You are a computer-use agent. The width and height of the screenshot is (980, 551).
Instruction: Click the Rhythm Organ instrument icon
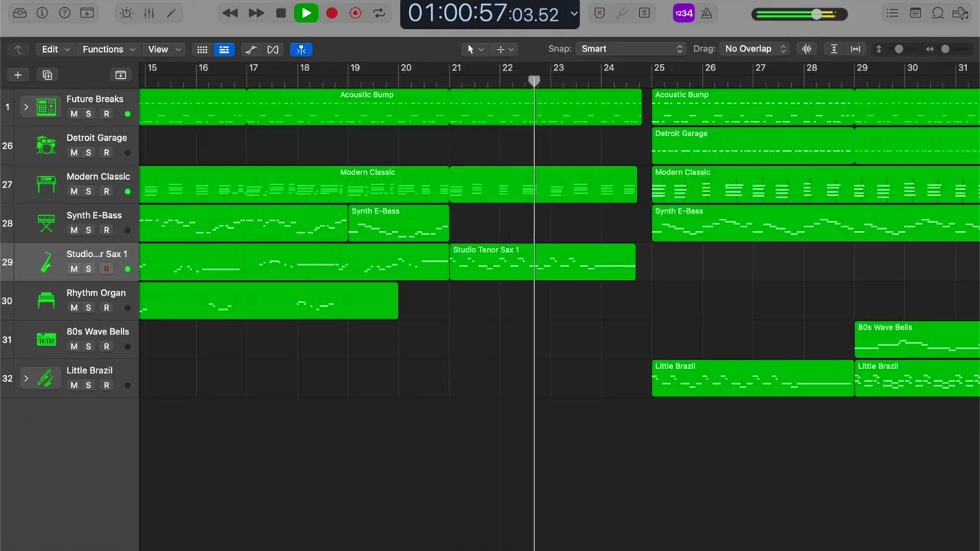pyautogui.click(x=46, y=301)
